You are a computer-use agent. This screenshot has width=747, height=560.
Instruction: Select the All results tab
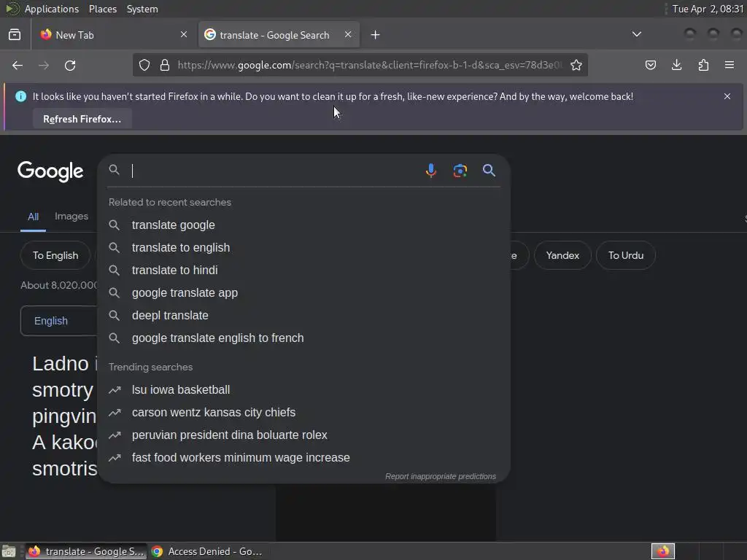coord(33,217)
